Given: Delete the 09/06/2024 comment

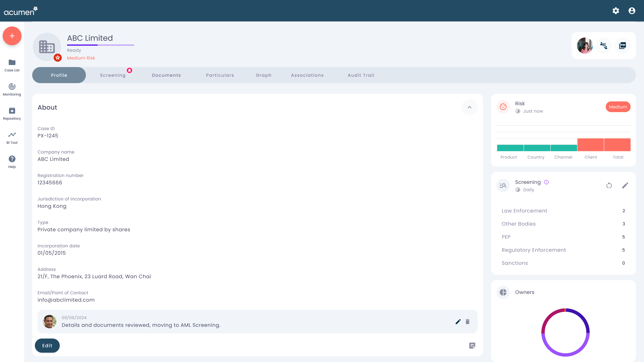Looking at the screenshot, I should point(467,322).
